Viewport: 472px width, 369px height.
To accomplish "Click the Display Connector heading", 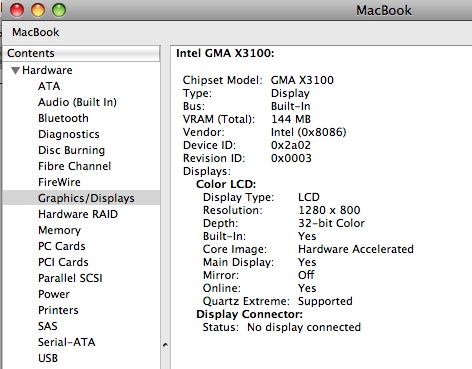I will pyautogui.click(x=249, y=314).
